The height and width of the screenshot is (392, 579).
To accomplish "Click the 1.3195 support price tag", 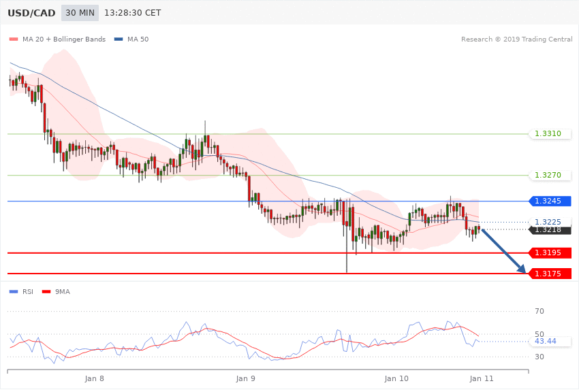I will (x=550, y=252).
